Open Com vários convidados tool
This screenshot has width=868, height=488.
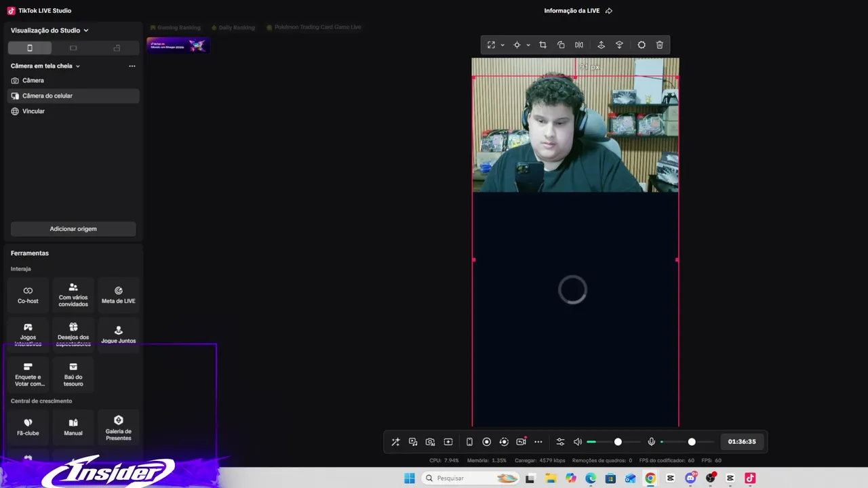[73, 295]
